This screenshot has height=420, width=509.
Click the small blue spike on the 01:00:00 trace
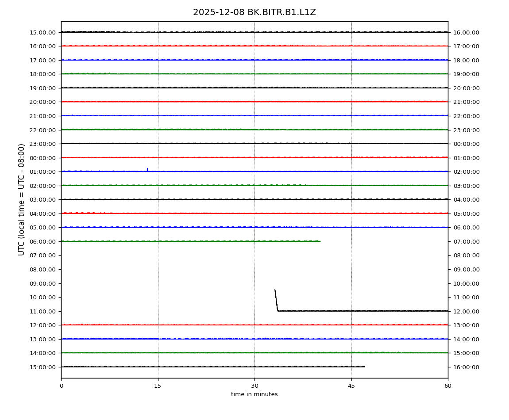(x=147, y=169)
